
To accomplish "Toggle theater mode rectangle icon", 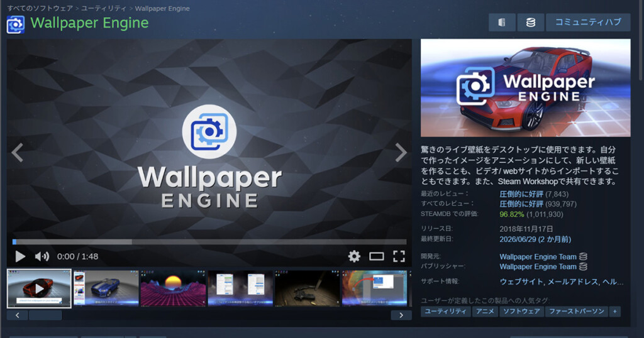I will point(377,256).
